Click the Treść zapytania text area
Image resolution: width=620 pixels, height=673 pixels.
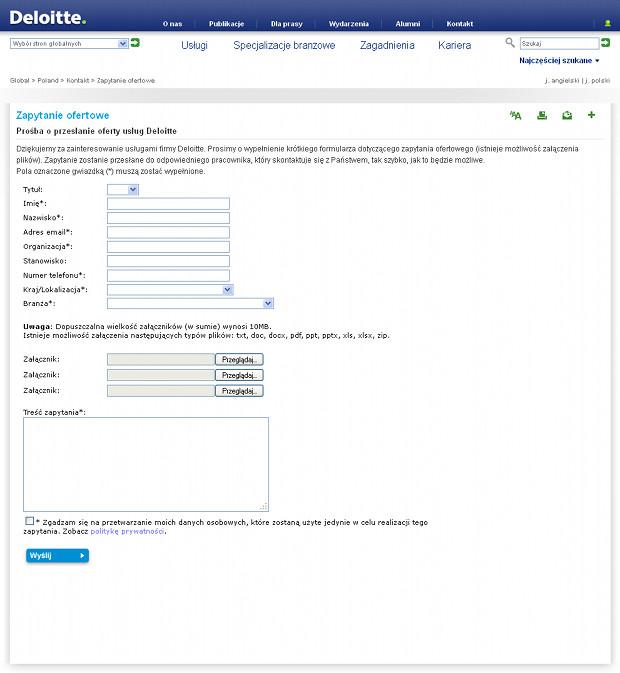146,464
